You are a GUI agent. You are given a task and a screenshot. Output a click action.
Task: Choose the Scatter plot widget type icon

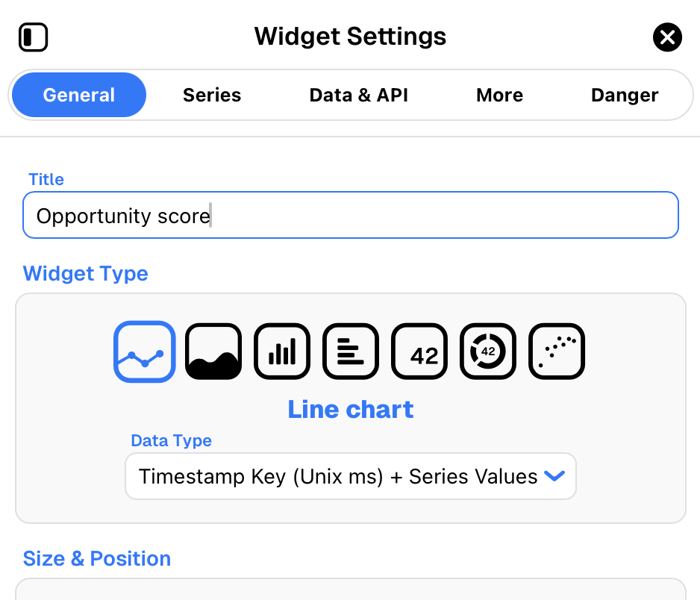pyautogui.click(x=556, y=351)
